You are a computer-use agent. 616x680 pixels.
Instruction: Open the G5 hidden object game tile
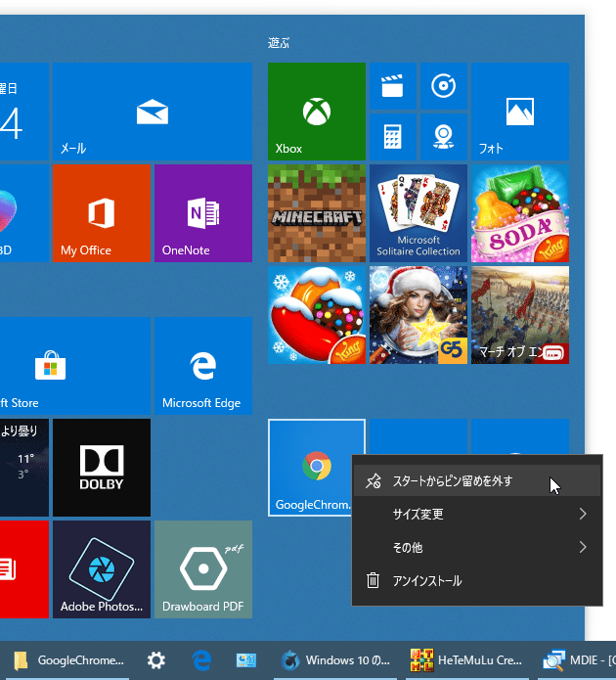(x=418, y=315)
